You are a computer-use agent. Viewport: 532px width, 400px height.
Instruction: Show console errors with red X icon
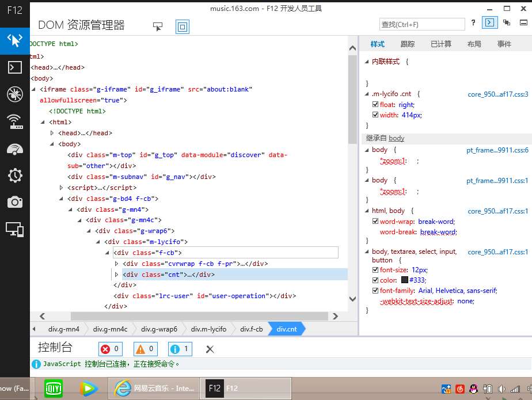[x=111, y=349]
